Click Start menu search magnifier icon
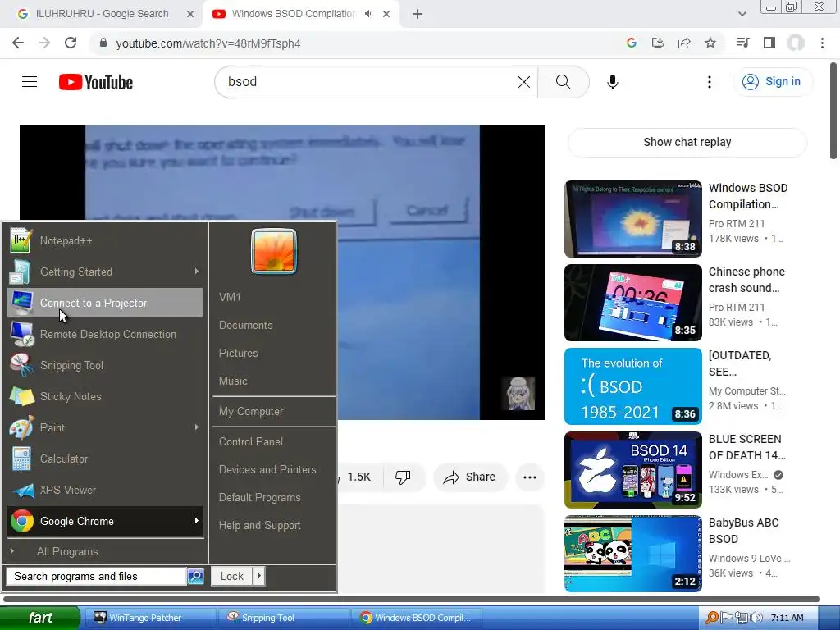Screen dimensions: 840x630 coord(195,576)
